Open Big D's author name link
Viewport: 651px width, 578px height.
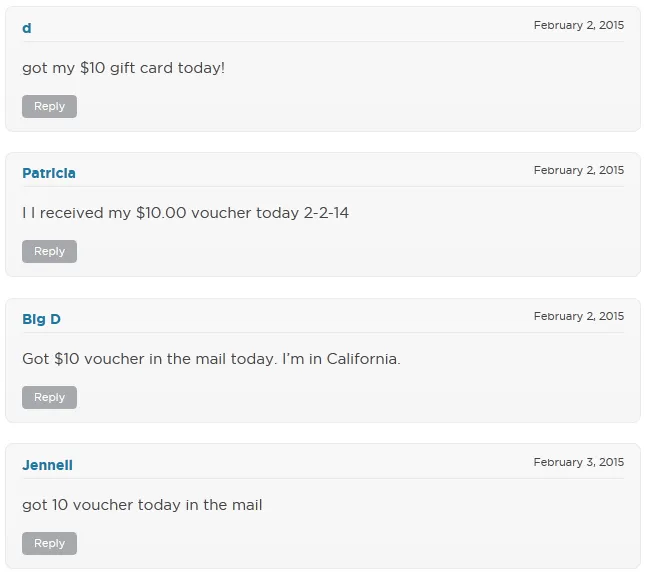(41, 319)
